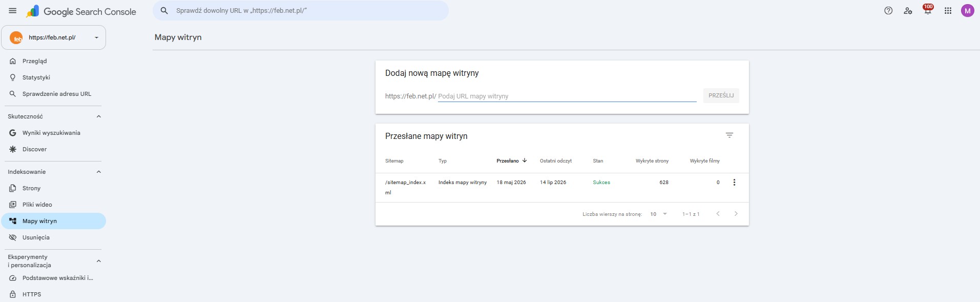Screen dimensions: 980x302
Task: Open the Discover report
Action: coord(53,149)
